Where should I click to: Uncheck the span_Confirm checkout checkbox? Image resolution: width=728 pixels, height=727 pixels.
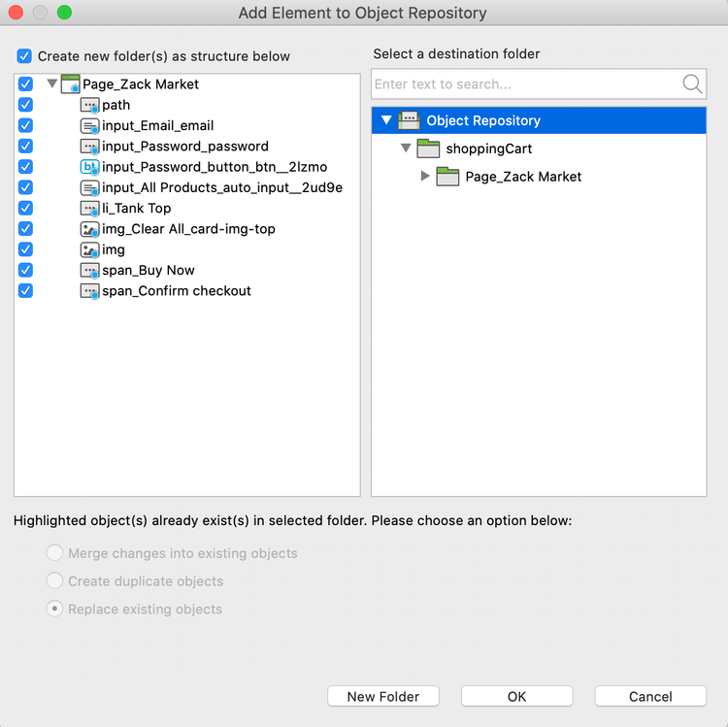(x=25, y=291)
